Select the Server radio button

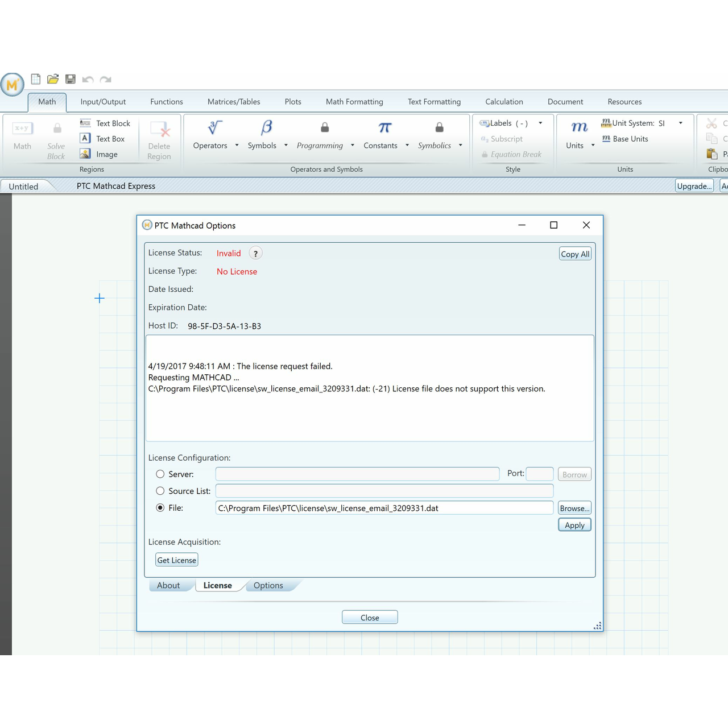click(x=160, y=474)
